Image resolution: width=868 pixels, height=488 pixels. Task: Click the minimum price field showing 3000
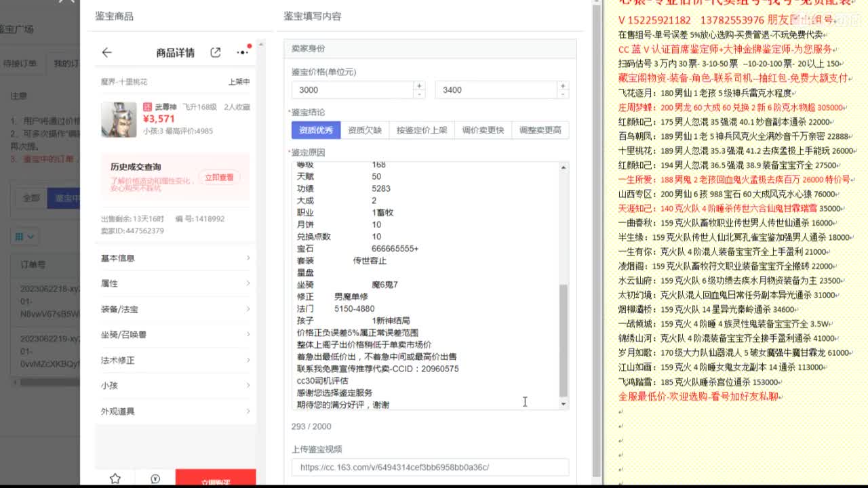[x=352, y=89]
